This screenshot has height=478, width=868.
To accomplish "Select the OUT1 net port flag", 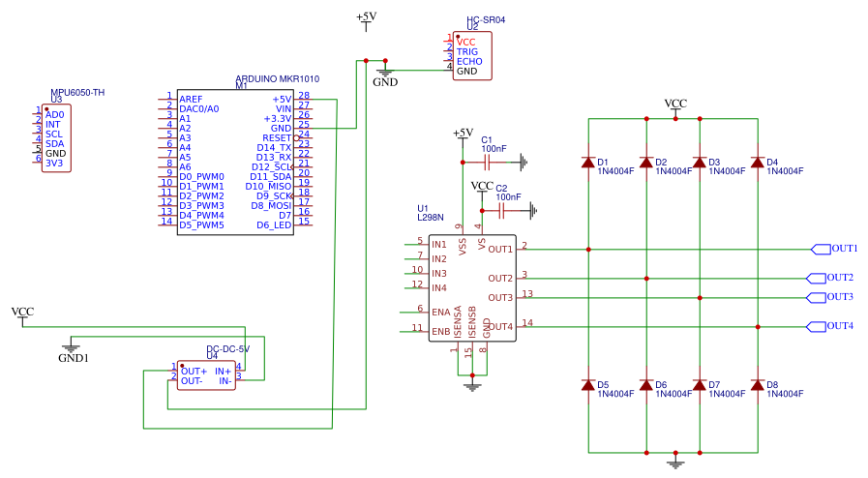I will pyautogui.click(x=821, y=250).
